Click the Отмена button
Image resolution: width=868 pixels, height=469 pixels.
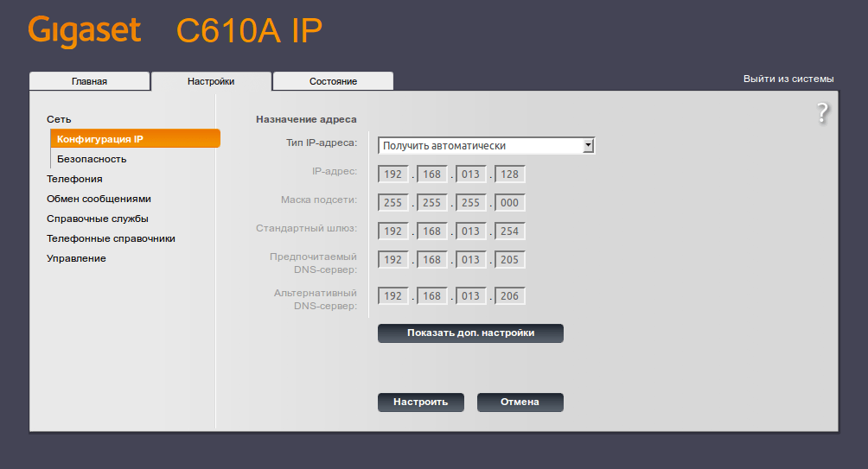click(520, 402)
